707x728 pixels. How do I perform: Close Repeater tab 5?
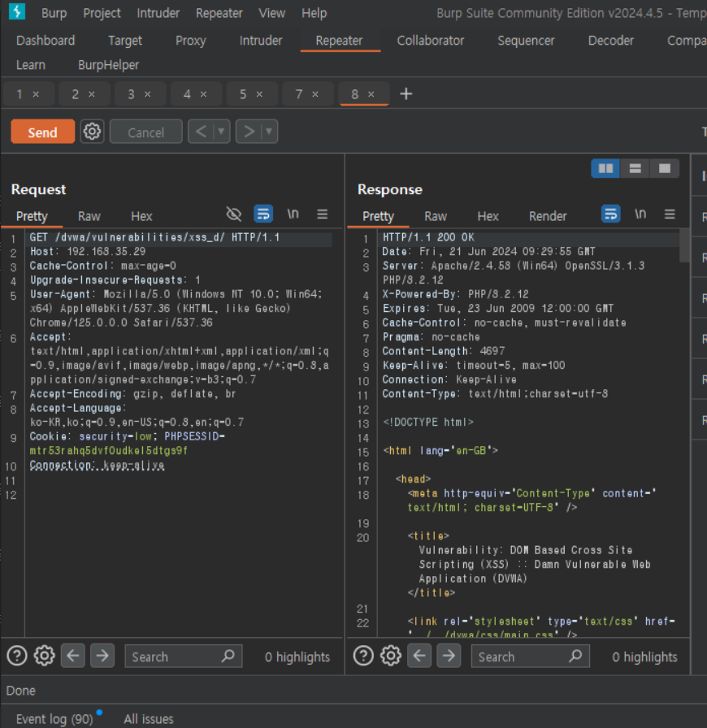pyautogui.click(x=259, y=94)
